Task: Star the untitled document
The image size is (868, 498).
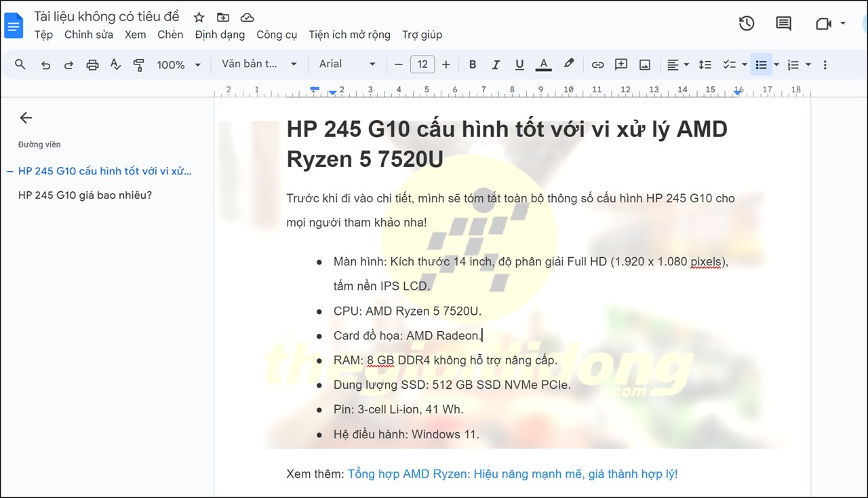Action: (x=199, y=17)
